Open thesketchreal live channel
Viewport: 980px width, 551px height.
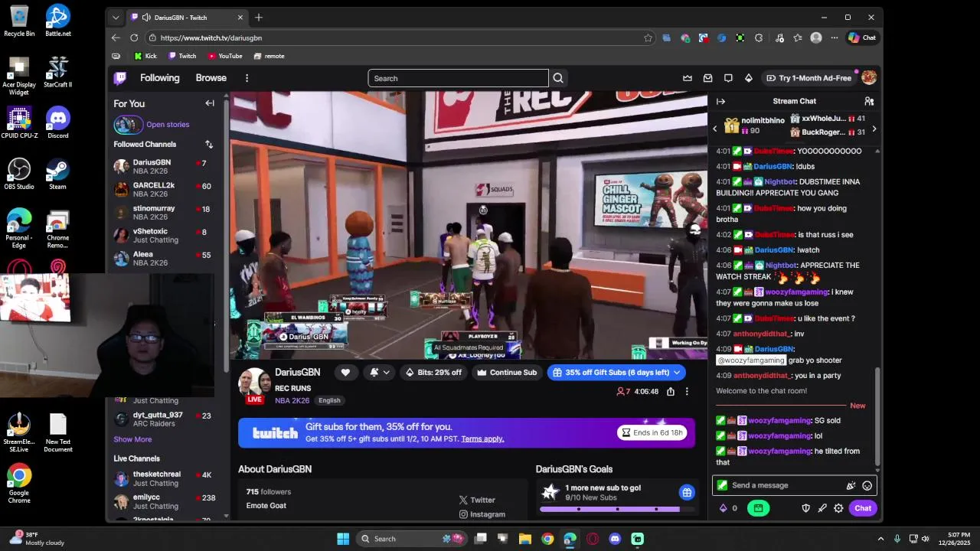click(164, 478)
